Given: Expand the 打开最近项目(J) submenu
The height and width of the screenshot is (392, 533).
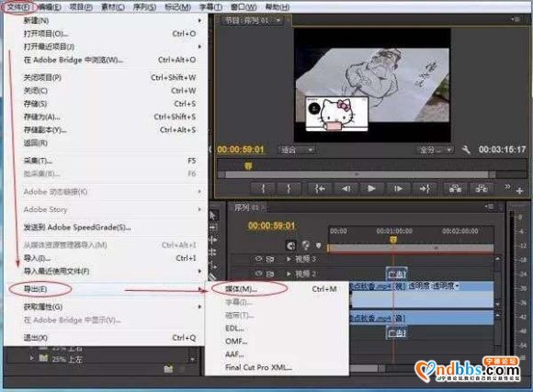Looking at the screenshot, I should pos(199,47).
